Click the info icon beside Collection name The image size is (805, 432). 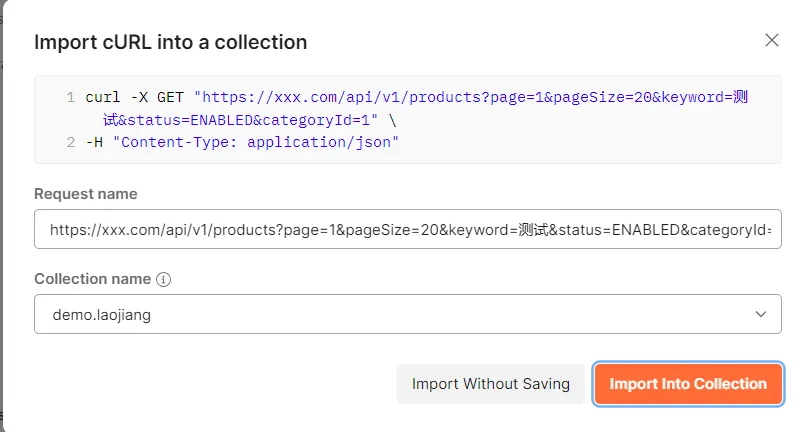(164, 280)
